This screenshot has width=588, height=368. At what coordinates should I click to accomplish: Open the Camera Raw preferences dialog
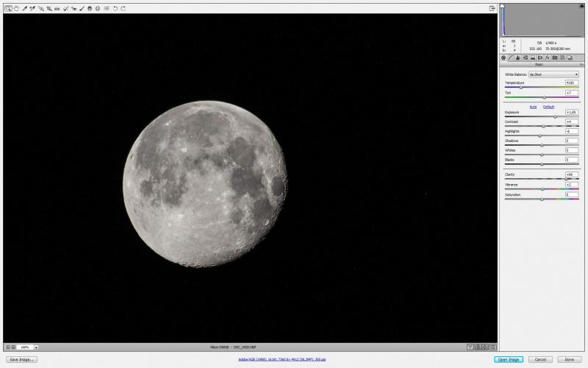click(x=106, y=8)
